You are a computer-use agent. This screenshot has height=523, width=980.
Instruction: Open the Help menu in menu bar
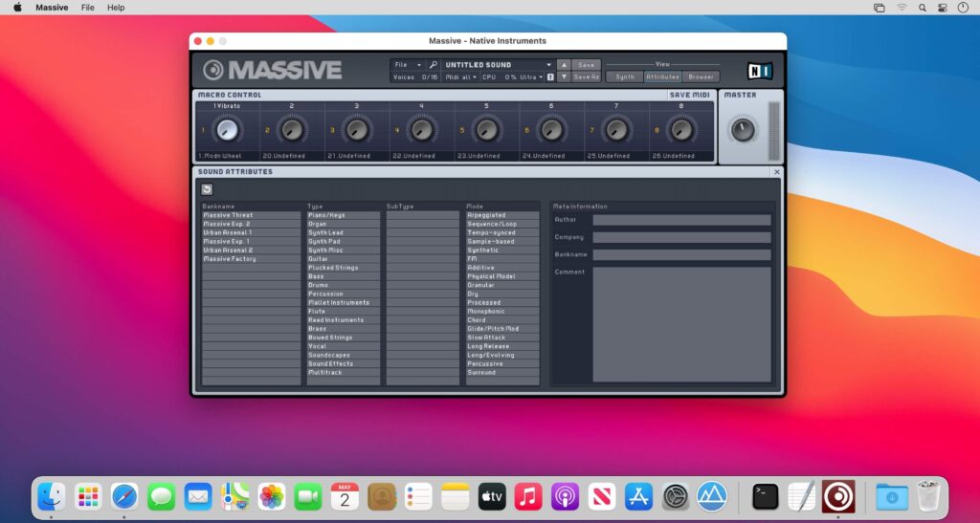point(116,7)
